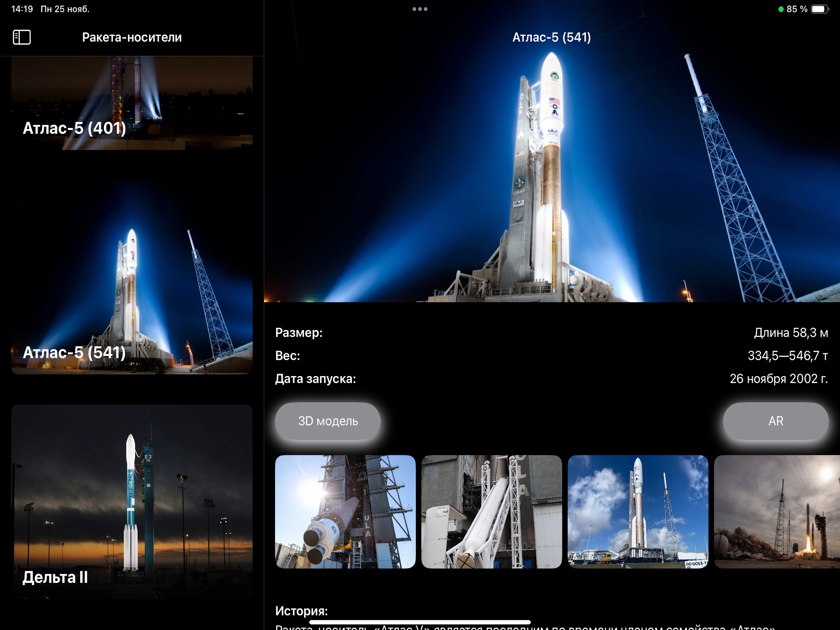Tap the История: section heading
Image resolution: width=840 pixels, height=630 pixels.
302,611
